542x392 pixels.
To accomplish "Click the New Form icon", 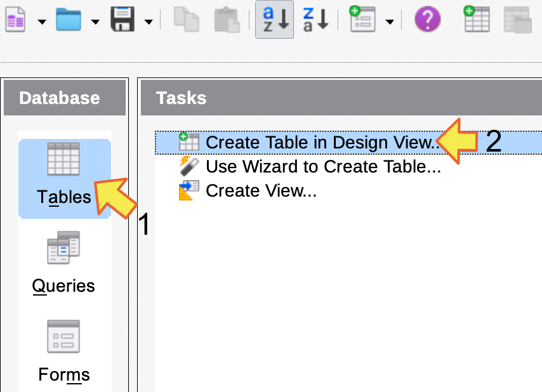I will (x=362, y=19).
